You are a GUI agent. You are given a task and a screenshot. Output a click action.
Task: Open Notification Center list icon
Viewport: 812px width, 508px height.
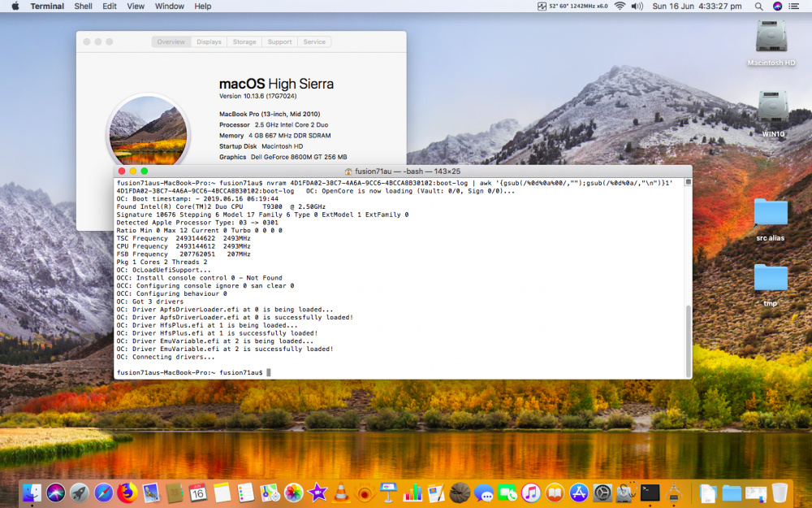click(794, 7)
